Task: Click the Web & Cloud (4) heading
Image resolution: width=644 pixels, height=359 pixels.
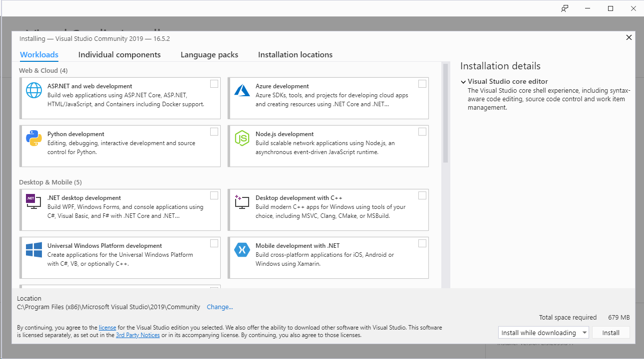Action: (x=43, y=71)
